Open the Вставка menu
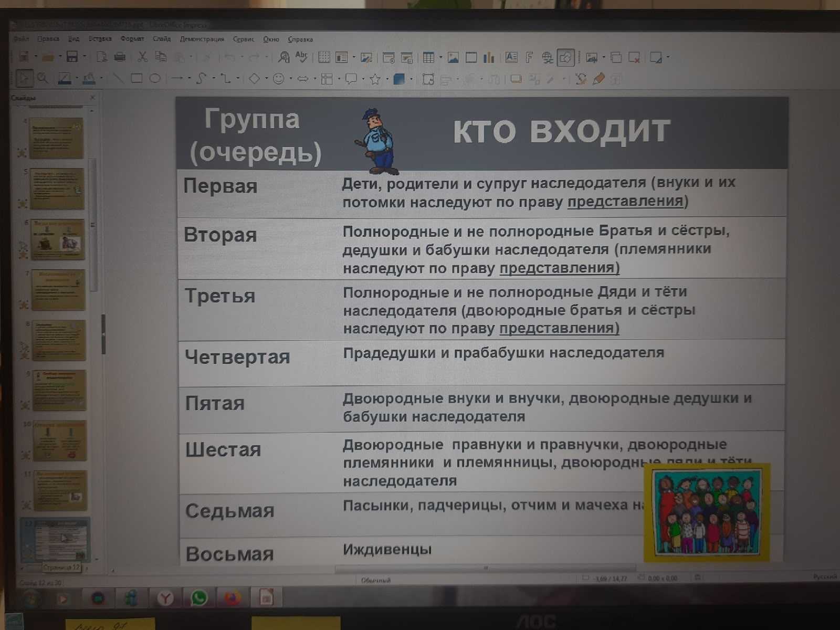840x630 pixels. pyautogui.click(x=100, y=39)
